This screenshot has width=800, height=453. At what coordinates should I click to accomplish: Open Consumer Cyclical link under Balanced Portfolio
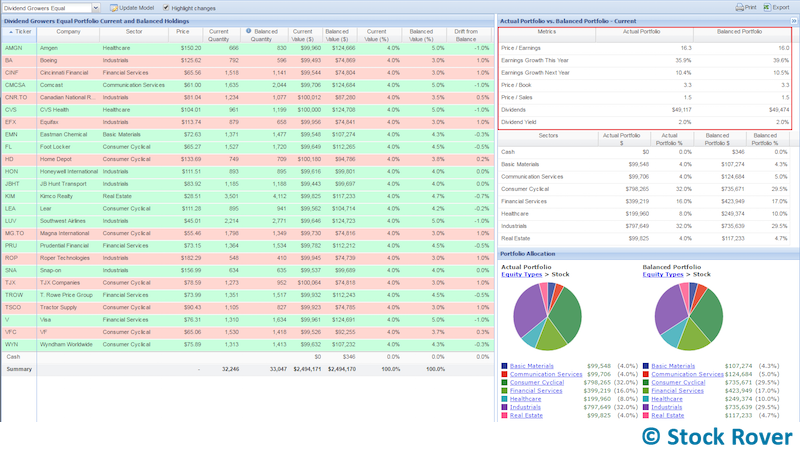(x=678, y=382)
